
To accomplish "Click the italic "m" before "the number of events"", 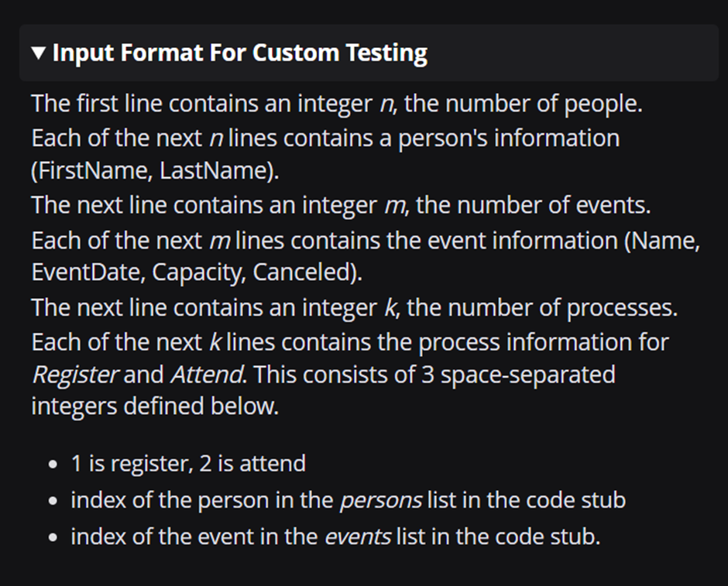I will point(395,205).
